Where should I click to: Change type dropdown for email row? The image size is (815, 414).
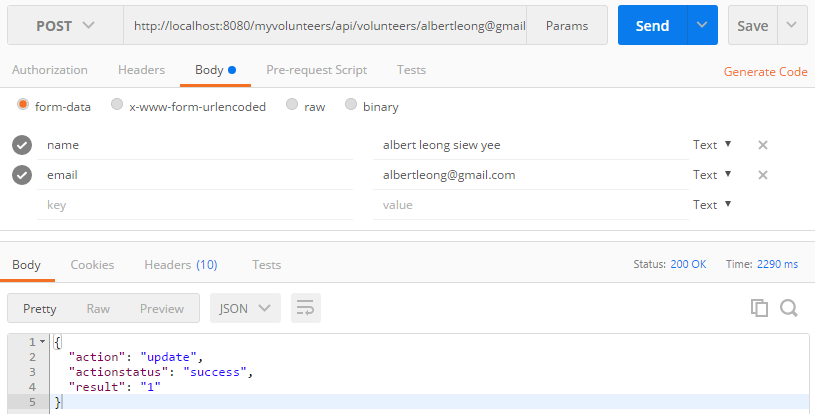point(712,175)
